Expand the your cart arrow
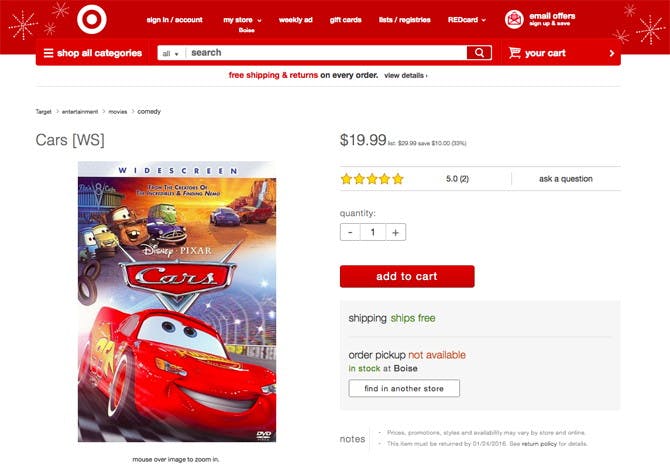670x468 pixels. click(x=611, y=53)
